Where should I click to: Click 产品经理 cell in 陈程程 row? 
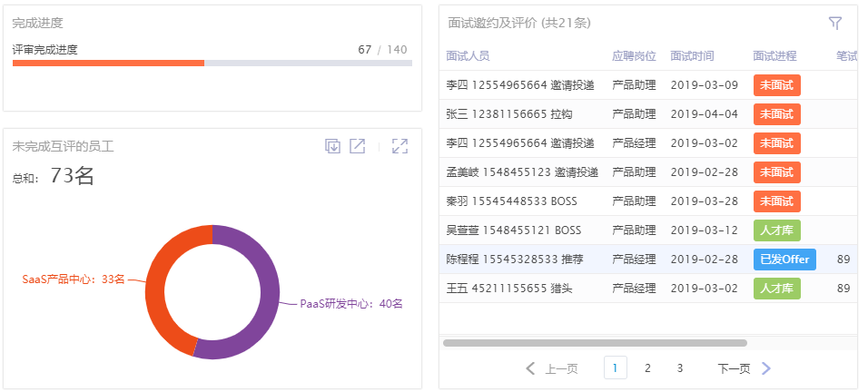(x=634, y=260)
